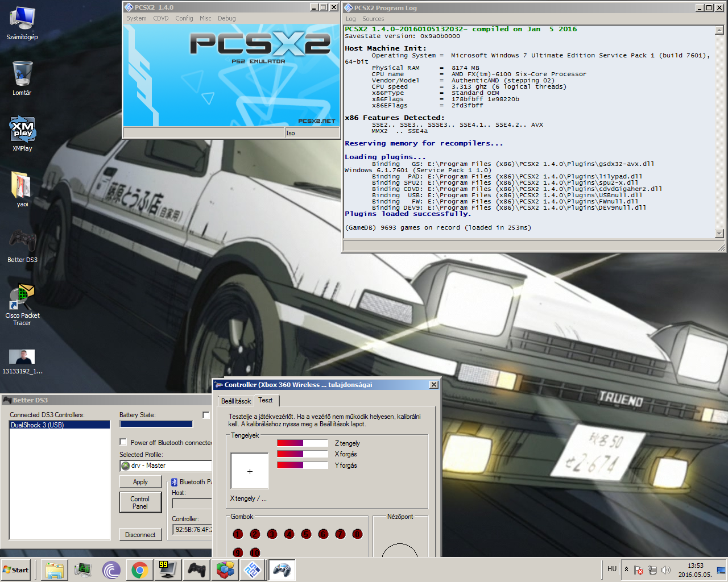728x582 pixels.
Task: Click the Windows Explorer taskbar icon
Action: (x=55, y=569)
